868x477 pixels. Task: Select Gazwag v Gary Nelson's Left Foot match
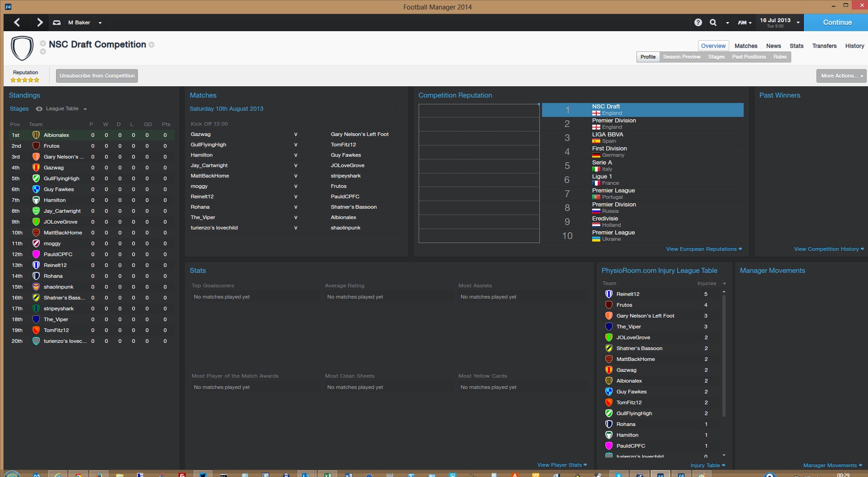pyautogui.click(x=296, y=134)
